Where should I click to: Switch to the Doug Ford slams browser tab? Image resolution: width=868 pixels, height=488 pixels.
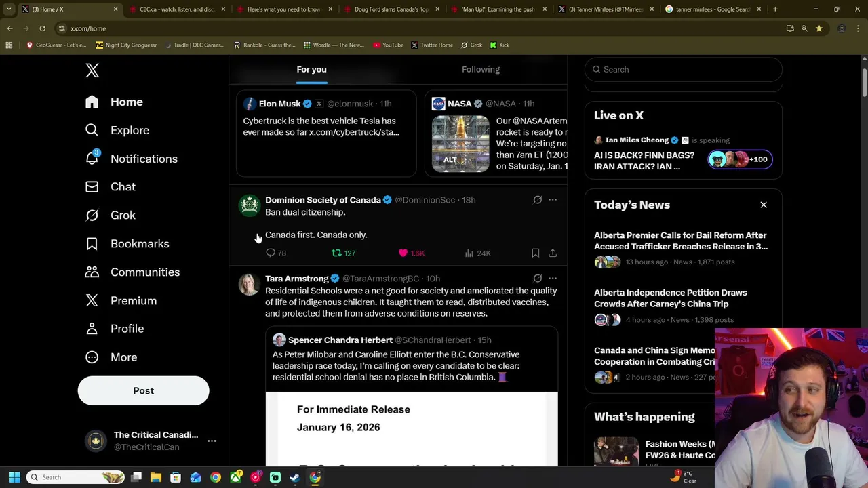pyautogui.click(x=391, y=9)
